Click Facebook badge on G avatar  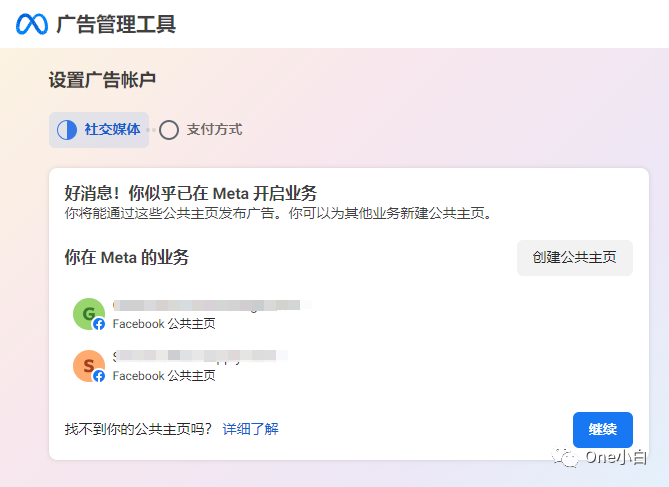coord(99,324)
